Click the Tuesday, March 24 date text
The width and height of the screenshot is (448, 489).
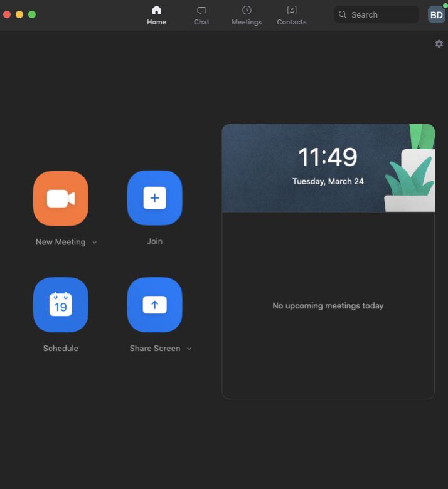(x=328, y=181)
